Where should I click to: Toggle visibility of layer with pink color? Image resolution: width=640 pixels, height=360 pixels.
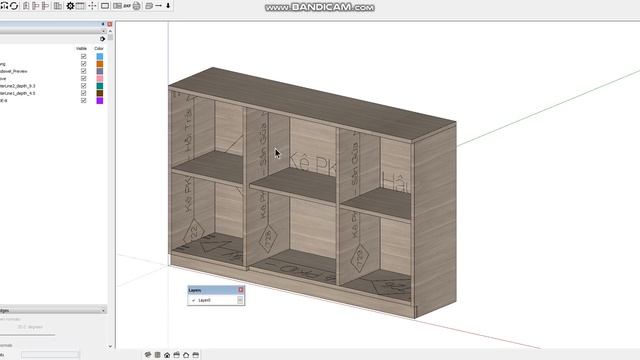84,78
